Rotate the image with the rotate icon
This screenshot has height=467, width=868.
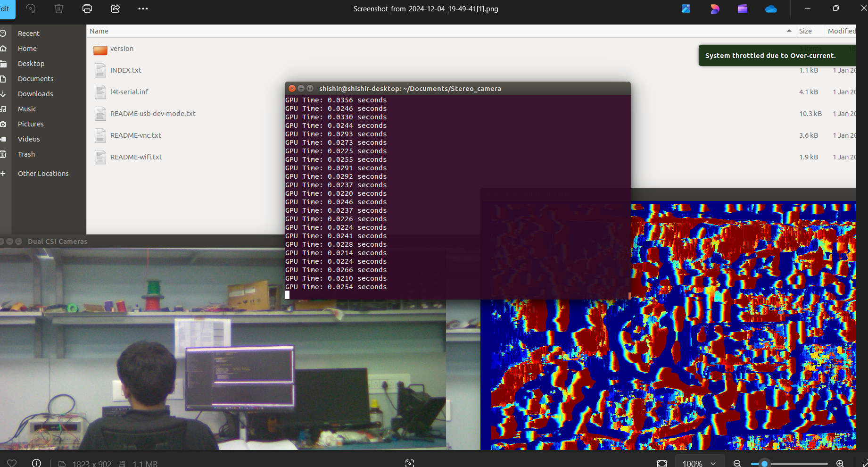coord(31,8)
